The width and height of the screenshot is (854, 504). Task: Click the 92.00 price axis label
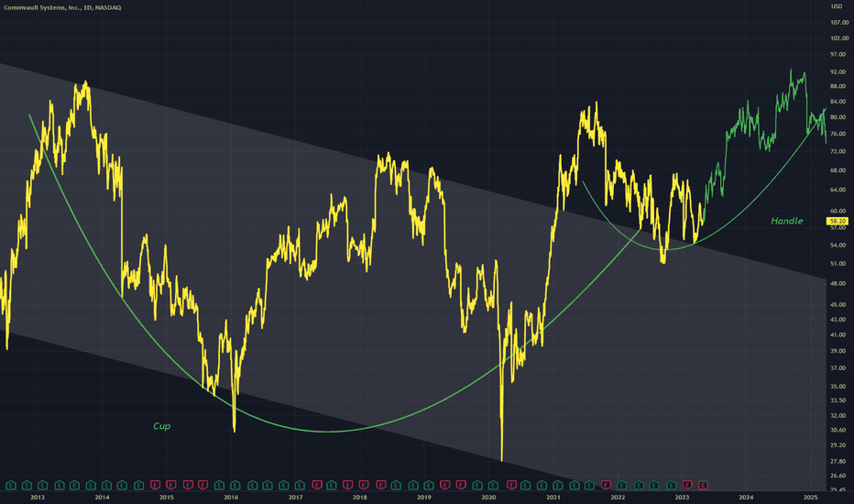pos(839,71)
